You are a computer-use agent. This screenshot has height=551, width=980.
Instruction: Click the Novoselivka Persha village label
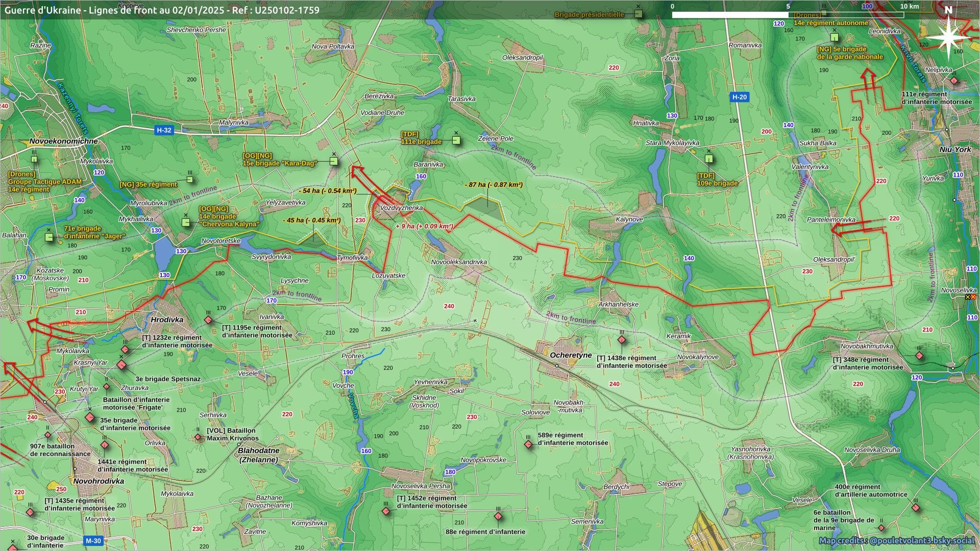click(x=421, y=486)
